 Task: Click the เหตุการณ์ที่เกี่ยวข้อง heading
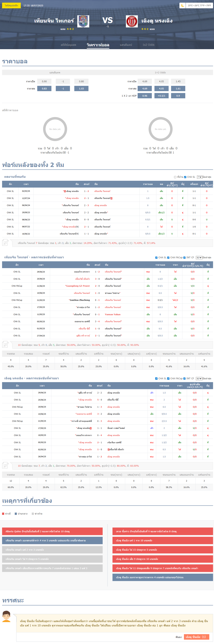[x=27, y=500]
